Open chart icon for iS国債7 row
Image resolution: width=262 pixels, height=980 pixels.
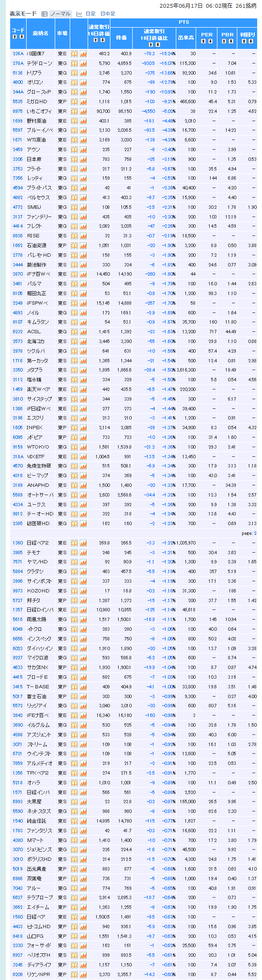(x=83, y=54)
